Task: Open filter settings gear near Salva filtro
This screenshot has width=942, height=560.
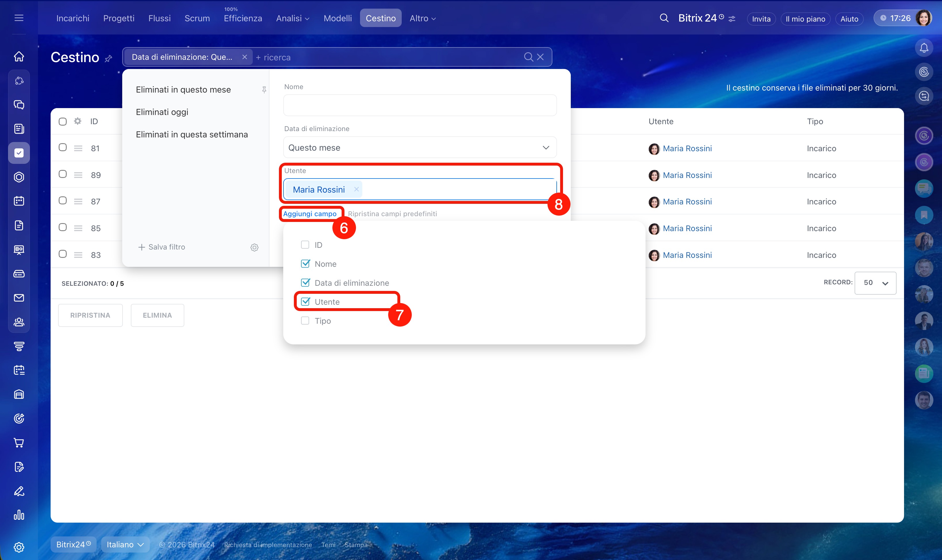Action: [254, 248]
